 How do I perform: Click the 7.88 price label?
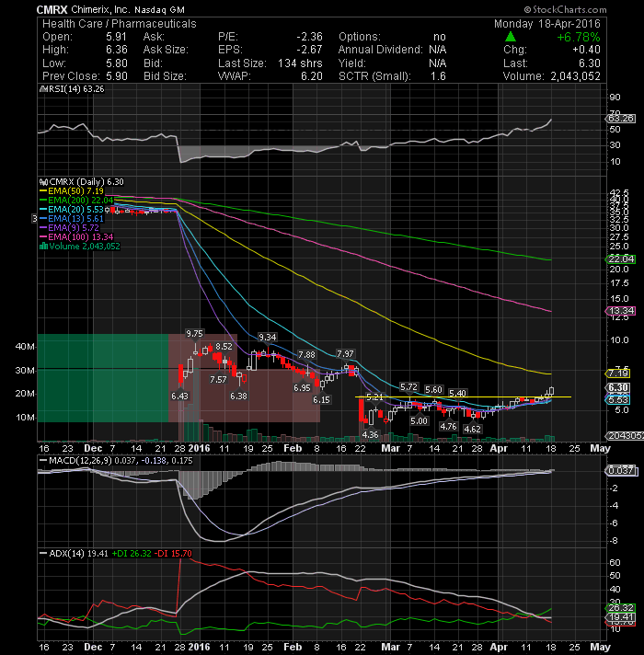(306, 355)
